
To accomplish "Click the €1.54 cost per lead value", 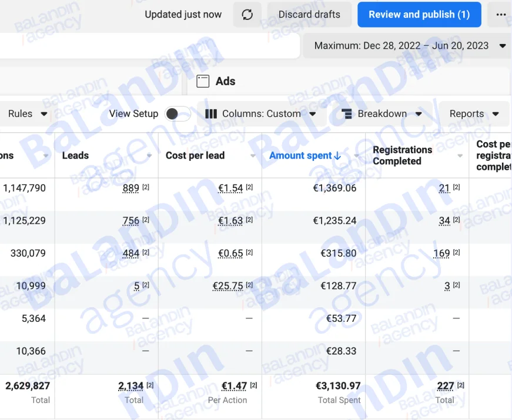I will [x=230, y=189].
